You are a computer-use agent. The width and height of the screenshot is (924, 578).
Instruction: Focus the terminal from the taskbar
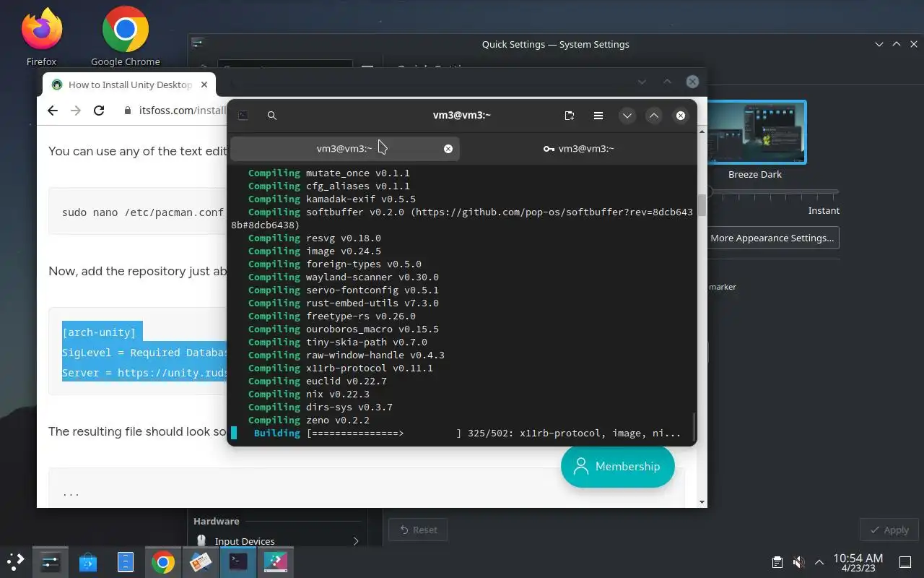(238, 561)
